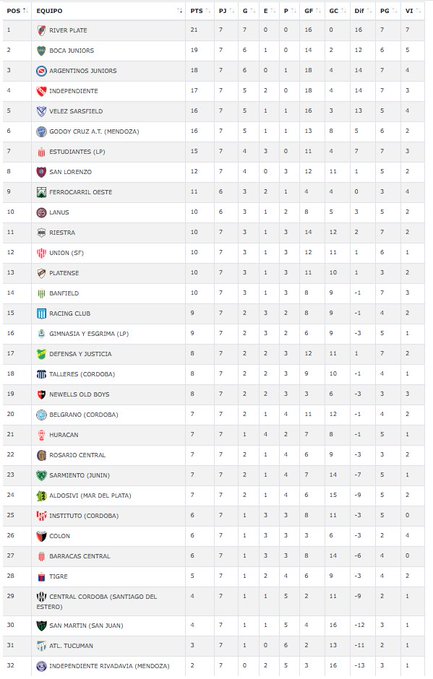This screenshot has height=679, width=433.
Task: Click the Independiente red crest icon
Action: point(41,91)
